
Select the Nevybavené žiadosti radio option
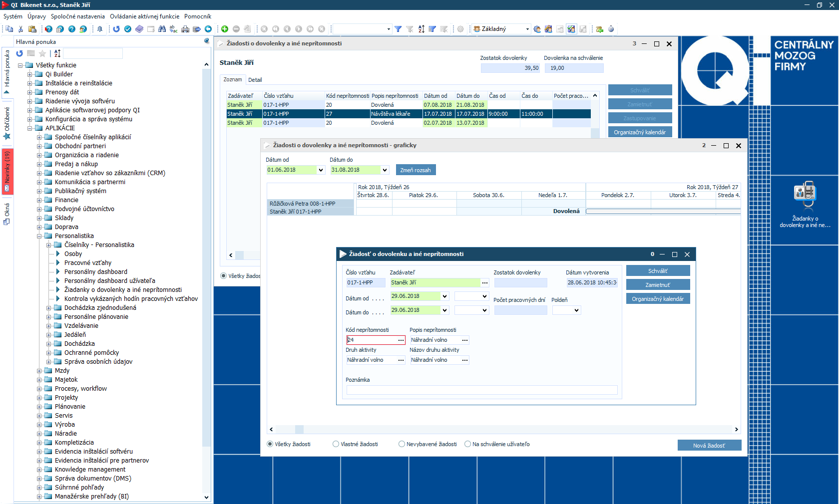pos(402,444)
